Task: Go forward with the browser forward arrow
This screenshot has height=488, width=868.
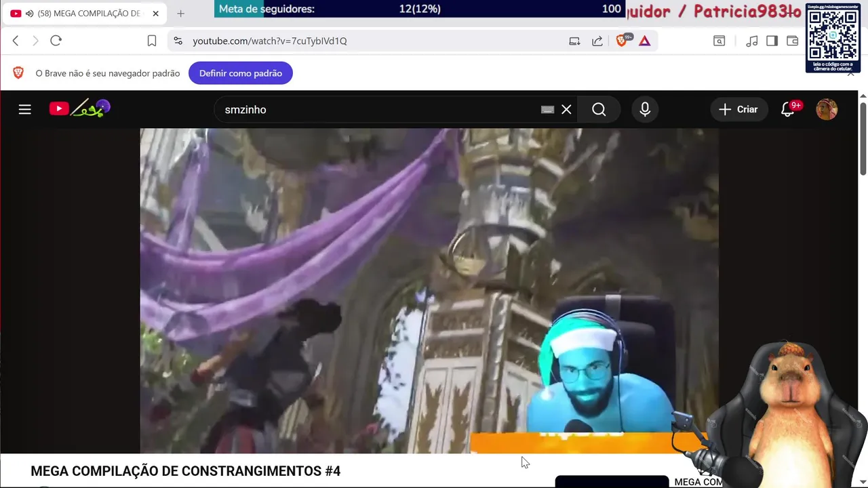Action: tap(35, 41)
